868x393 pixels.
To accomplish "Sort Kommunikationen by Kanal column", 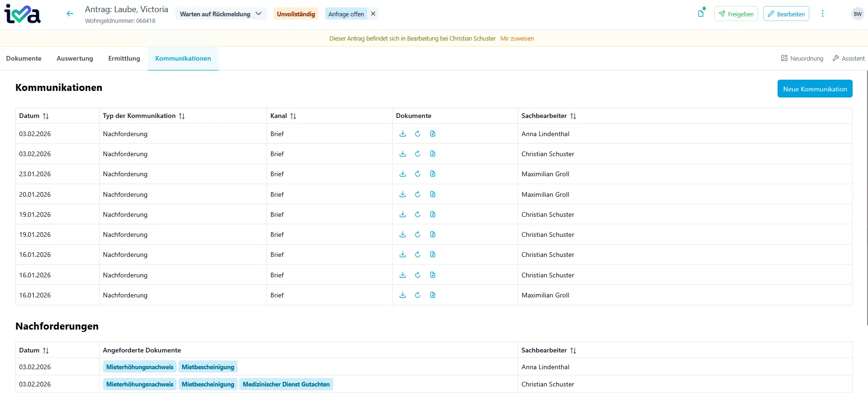I will [293, 116].
